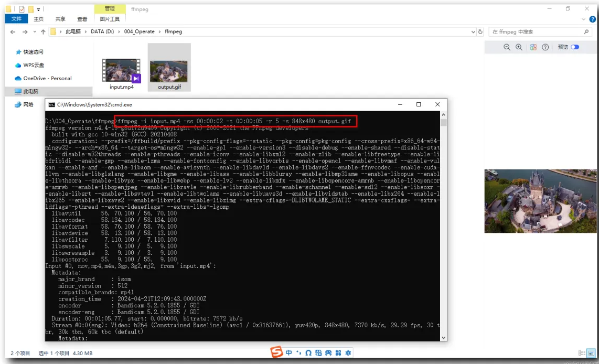
Task: Navigate to 004_Operate in the breadcrumb
Action: (139, 32)
